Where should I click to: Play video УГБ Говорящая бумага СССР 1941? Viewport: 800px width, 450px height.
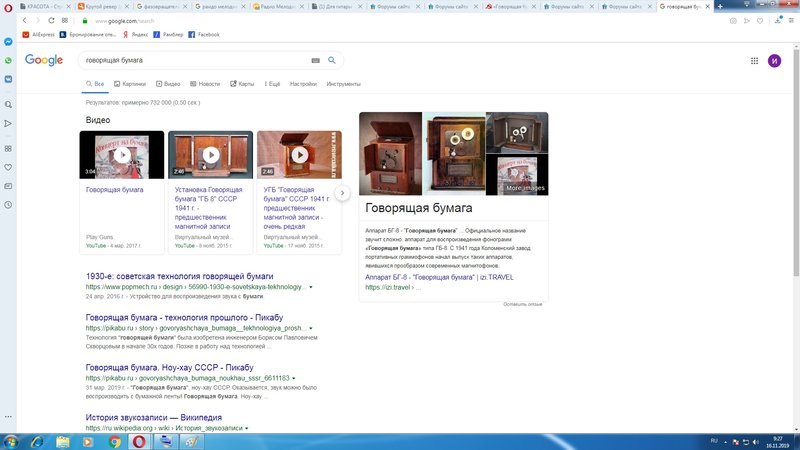299,155
